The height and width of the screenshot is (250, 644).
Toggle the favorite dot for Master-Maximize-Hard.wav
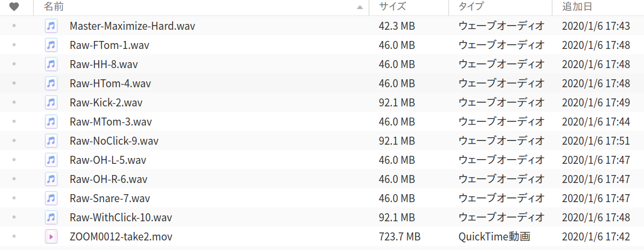(x=14, y=26)
